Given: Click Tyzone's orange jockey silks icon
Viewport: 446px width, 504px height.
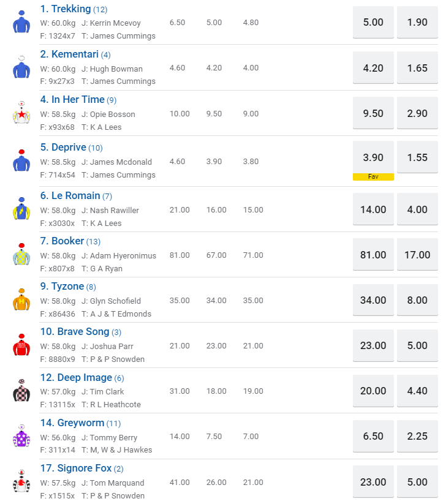Looking at the screenshot, I should click(x=21, y=299).
